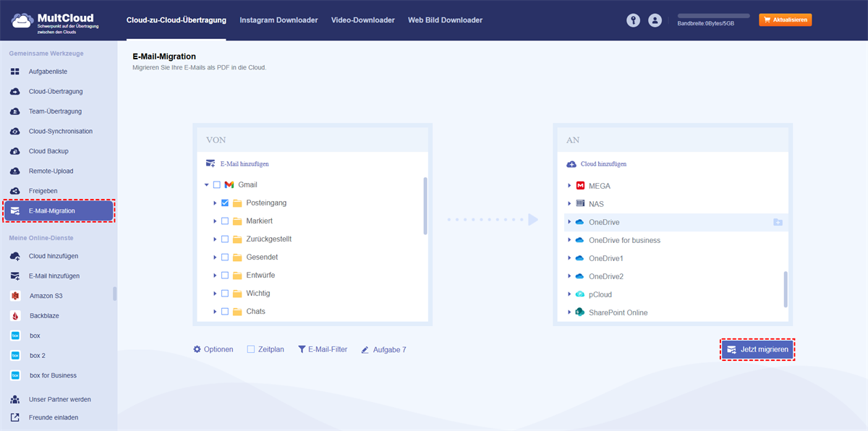Click the orange Aktualisieren button
The height and width of the screenshot is (431, 868).
click(x=785, y=20)
